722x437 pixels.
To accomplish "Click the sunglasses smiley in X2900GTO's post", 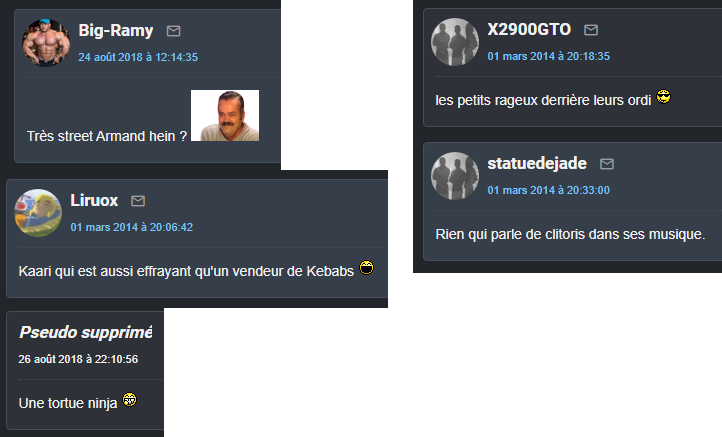I will tap(664, 97).
